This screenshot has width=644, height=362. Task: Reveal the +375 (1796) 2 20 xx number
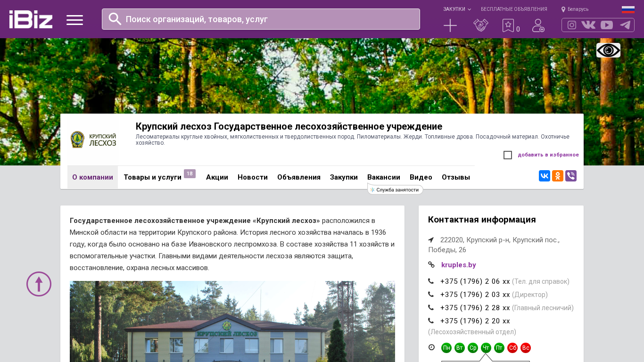pyautogui.click(x=475, y=321)
